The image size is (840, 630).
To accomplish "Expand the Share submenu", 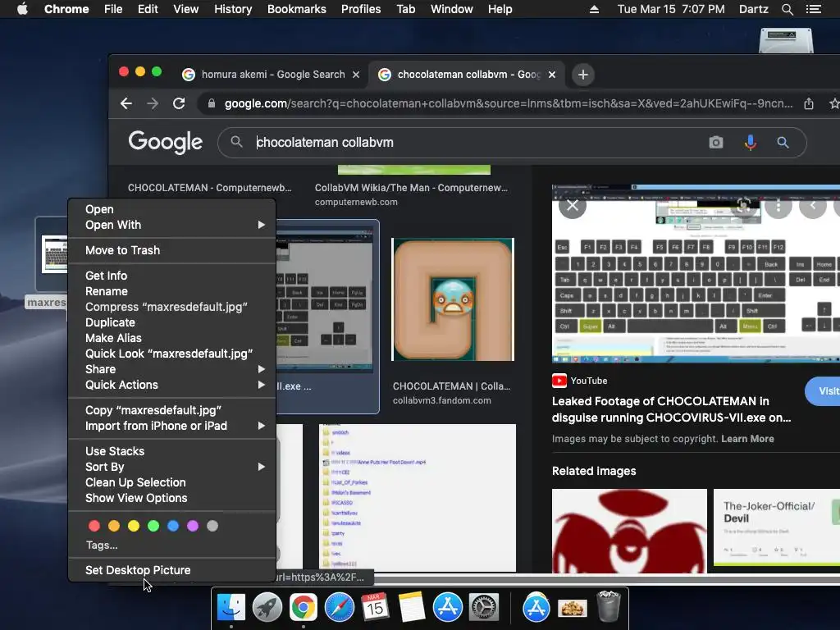I will coord(171,369).
